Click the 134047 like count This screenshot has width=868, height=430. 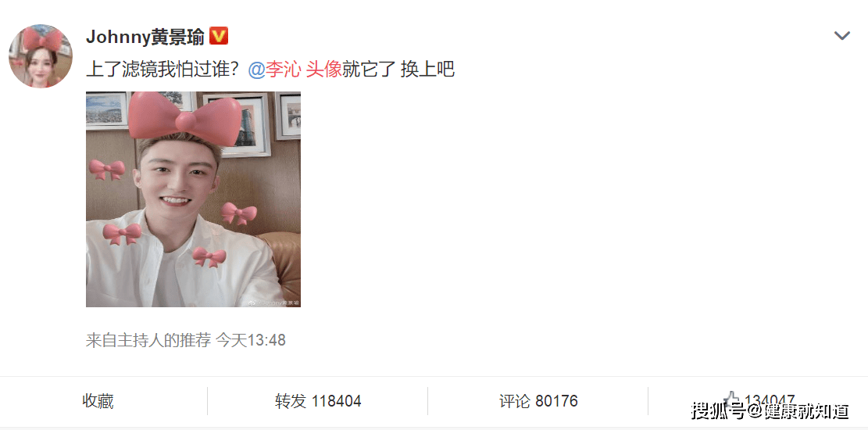770,400
